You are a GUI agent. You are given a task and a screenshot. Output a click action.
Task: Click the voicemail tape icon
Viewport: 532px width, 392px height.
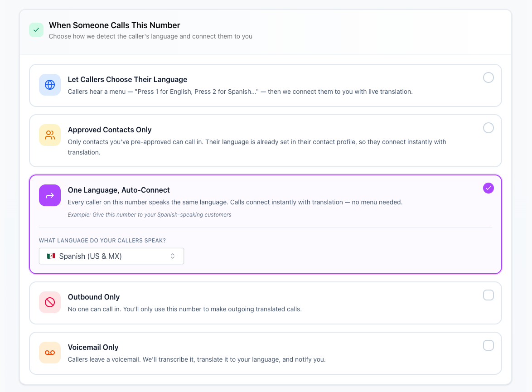coord(49,353)
